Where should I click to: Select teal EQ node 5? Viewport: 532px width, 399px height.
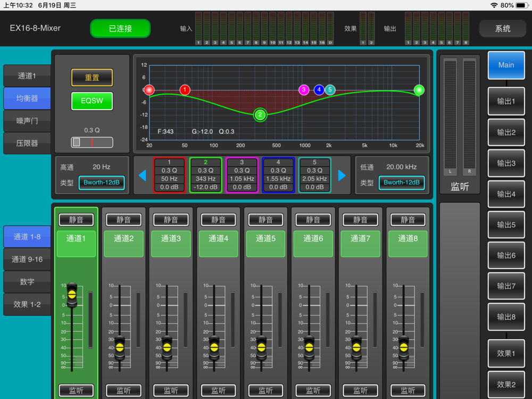[x=330, y=90]
